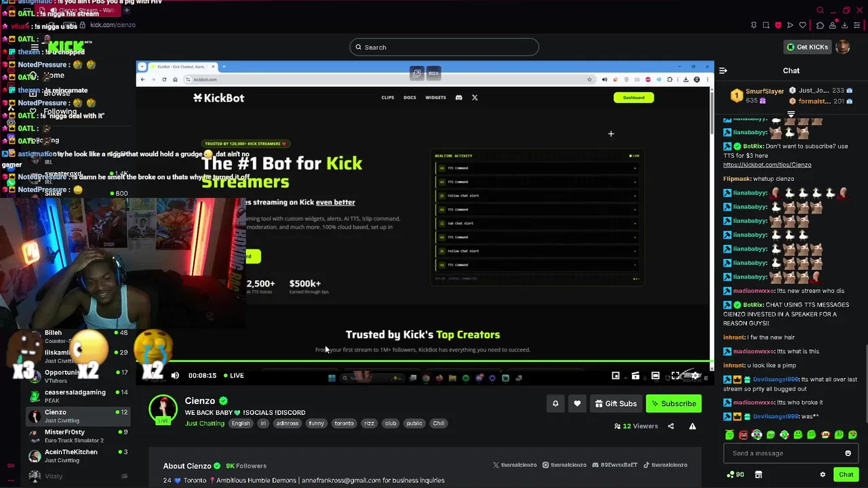Expand the leaderboard with the arrow under top gifters
Screen dimensions: 868x488
pyautogui.click(x=791, y=114)
